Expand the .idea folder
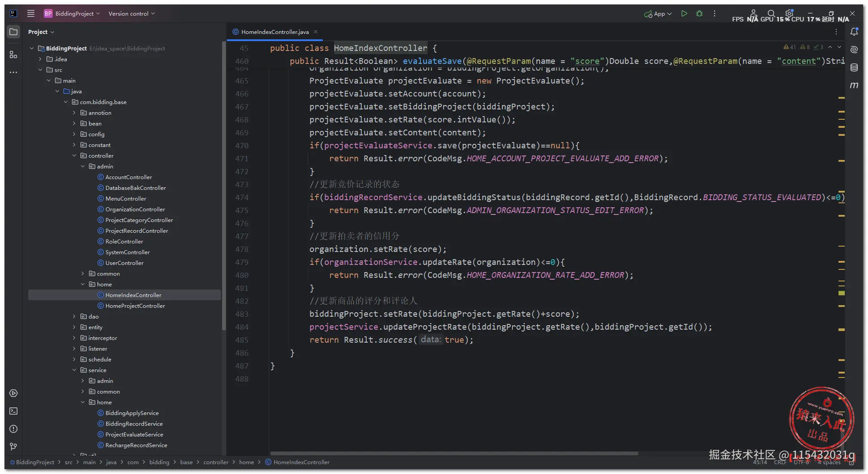This screenshot has height=474, width=868. pyautogui.click(x=40, y=59)
